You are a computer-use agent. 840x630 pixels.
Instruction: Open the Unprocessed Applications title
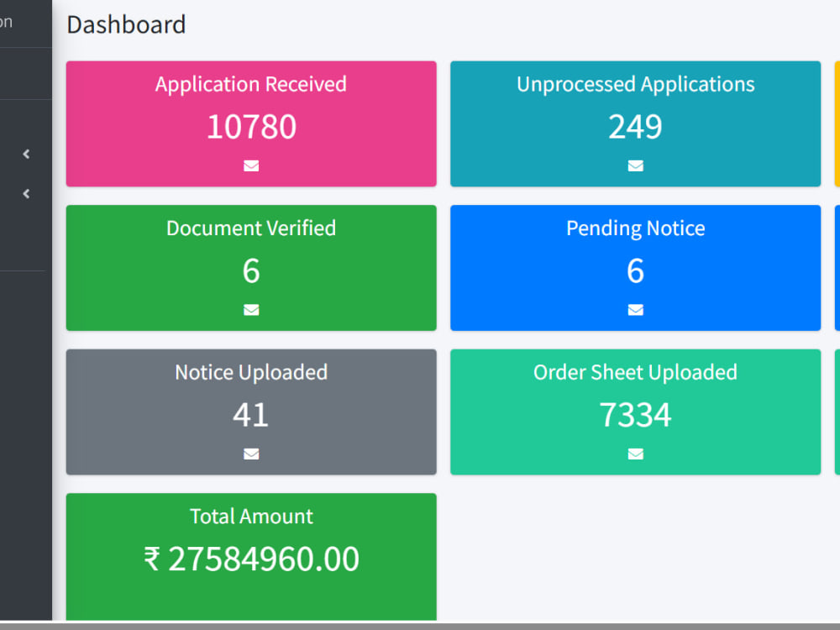pyautogui.click(x=635, y=85)
